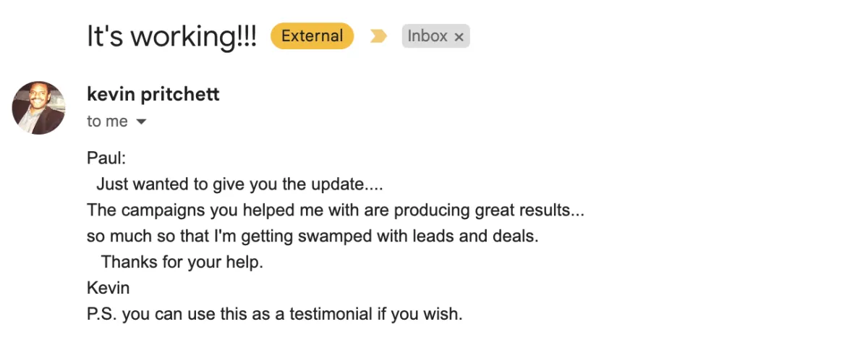Click the yellow importance marker icon
The image size is (868, 353).
click(x=378, y=36)
